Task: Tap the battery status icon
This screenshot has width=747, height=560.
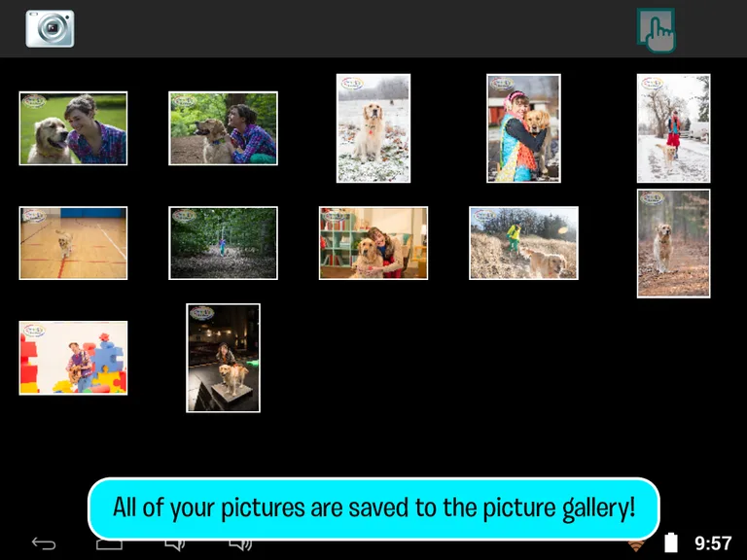Action: tap(671, 542)
